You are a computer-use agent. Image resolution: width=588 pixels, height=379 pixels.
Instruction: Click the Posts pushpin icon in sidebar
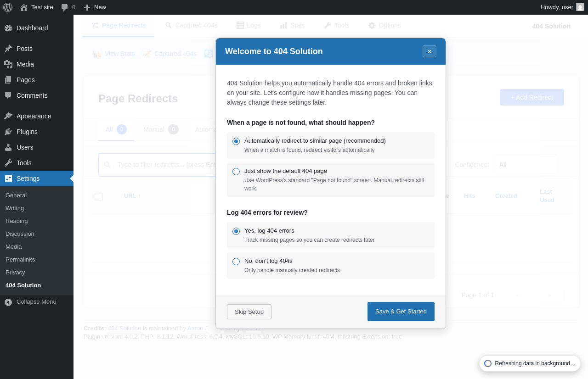point(8,49)
